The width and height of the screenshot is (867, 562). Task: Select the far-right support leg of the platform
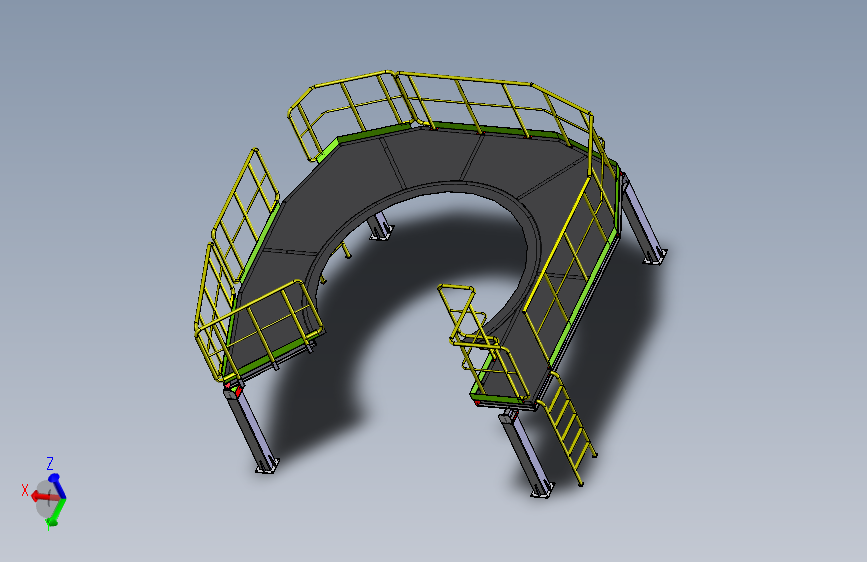point(644,220)
